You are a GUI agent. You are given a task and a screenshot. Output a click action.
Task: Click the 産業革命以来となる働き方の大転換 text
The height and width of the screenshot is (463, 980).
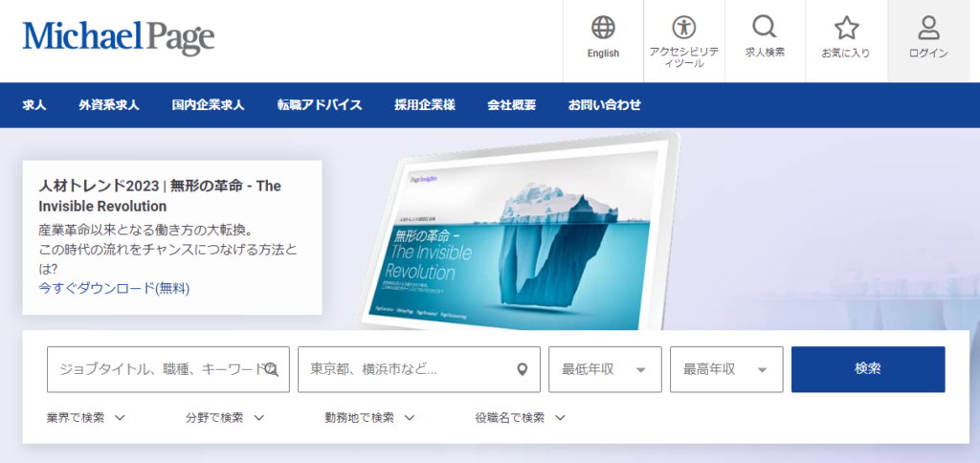point(147,230)
